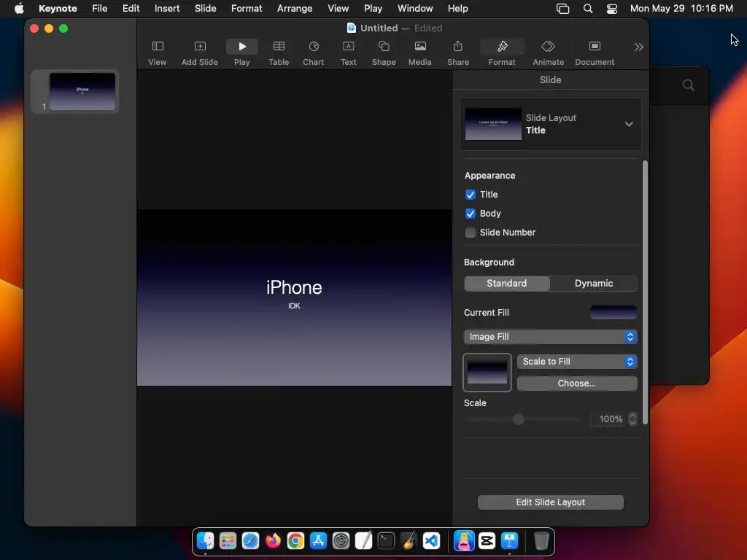Click the inspector sidebar scrollbar
Screen dimensions: 747x560
click(x=645, y=292)
